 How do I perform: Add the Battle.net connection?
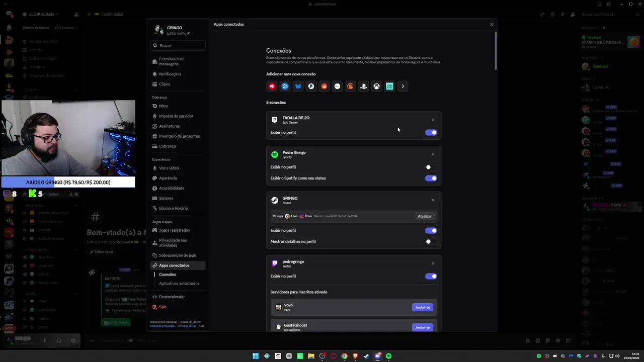pos(285,86)
